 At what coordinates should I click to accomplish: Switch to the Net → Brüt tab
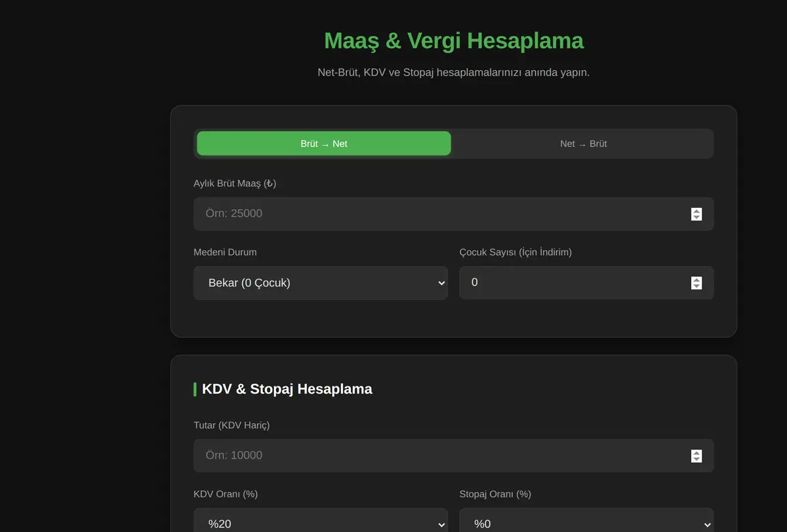(584, 144)
